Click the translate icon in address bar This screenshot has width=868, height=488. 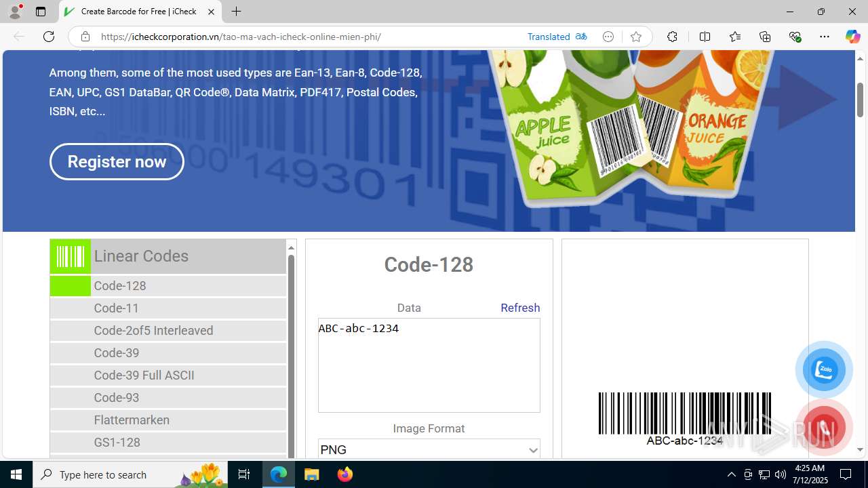[581, 37]
